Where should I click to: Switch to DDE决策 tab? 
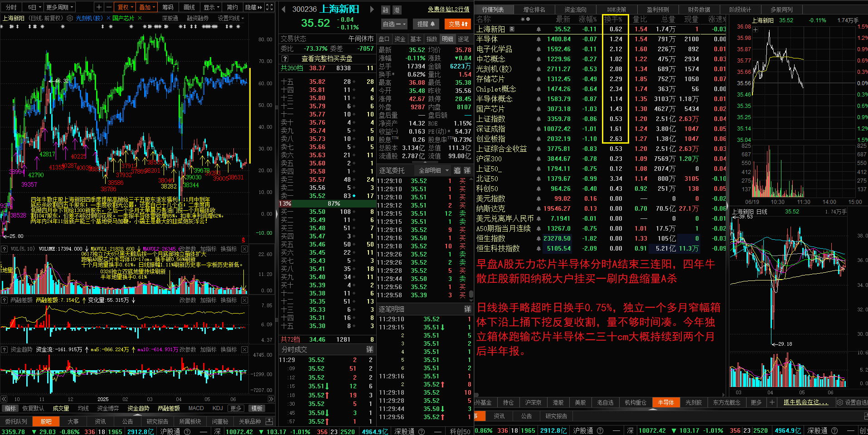tap(616, 10)
